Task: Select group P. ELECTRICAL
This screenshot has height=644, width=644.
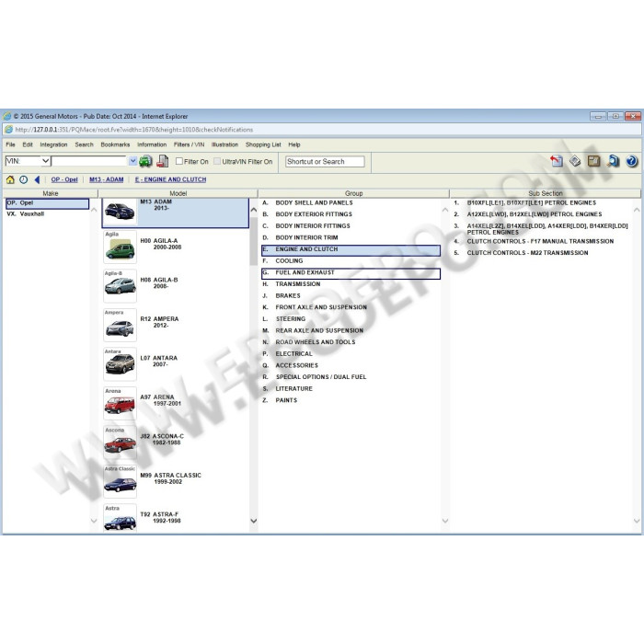Action: pos(287,353)
